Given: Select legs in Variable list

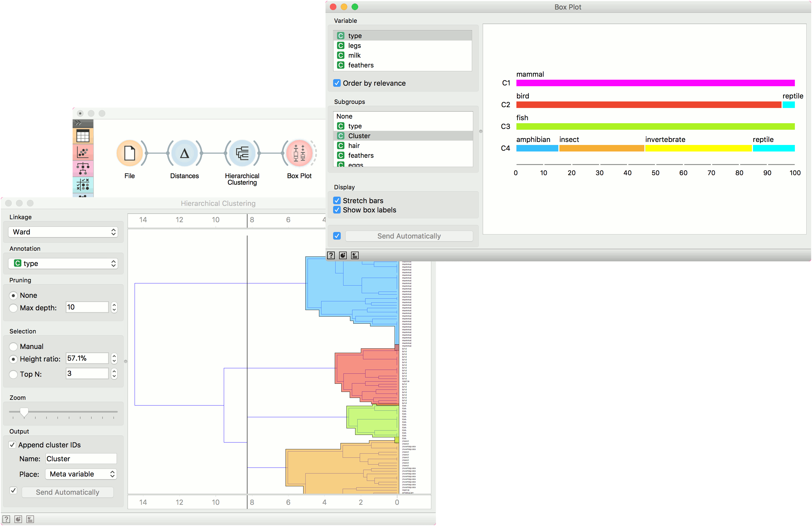Looking at the screenshot, I should pyautogui.click(x=355, y=46).
